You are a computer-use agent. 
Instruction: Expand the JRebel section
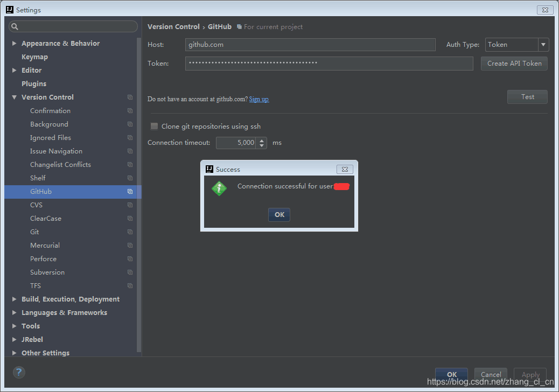click(x=14, y=340)
